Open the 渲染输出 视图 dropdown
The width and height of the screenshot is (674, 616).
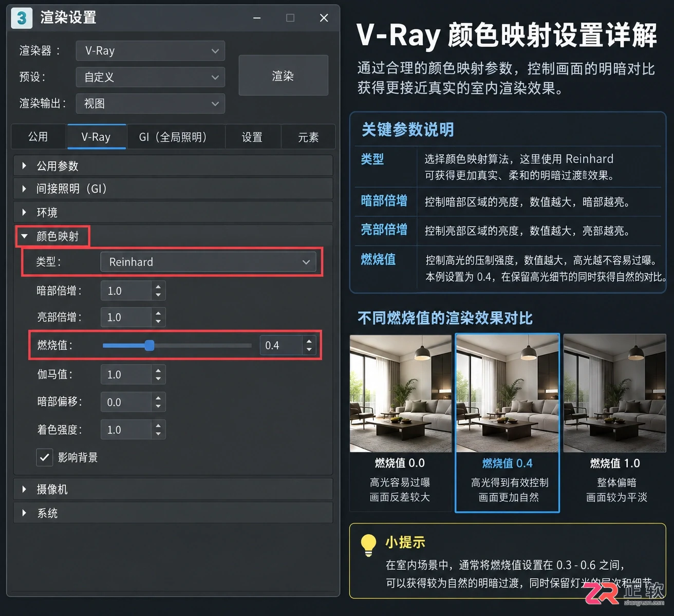(x=150, y=103)
